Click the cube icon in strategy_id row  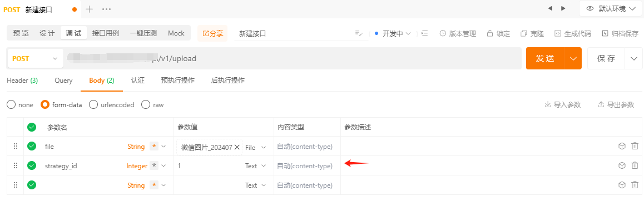pyautogui.click(x=622, y=165)
